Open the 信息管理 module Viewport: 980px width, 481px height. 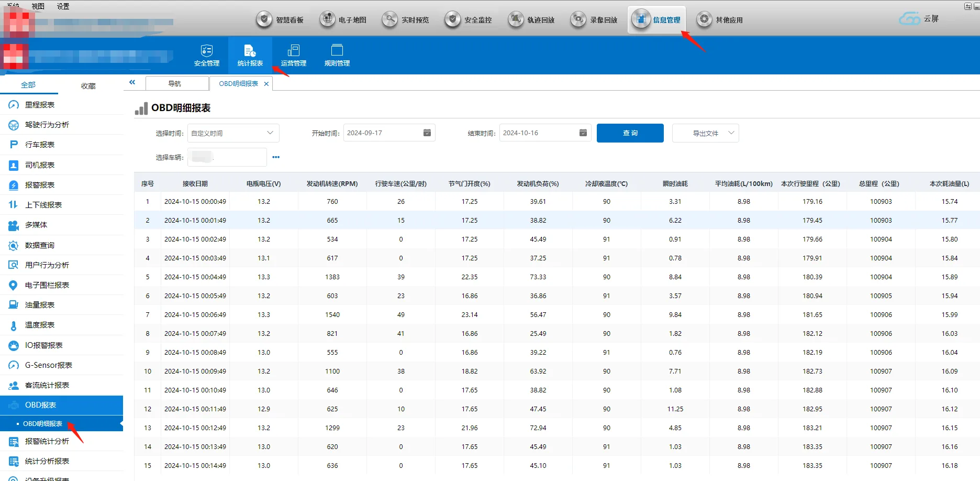(656, 20)
